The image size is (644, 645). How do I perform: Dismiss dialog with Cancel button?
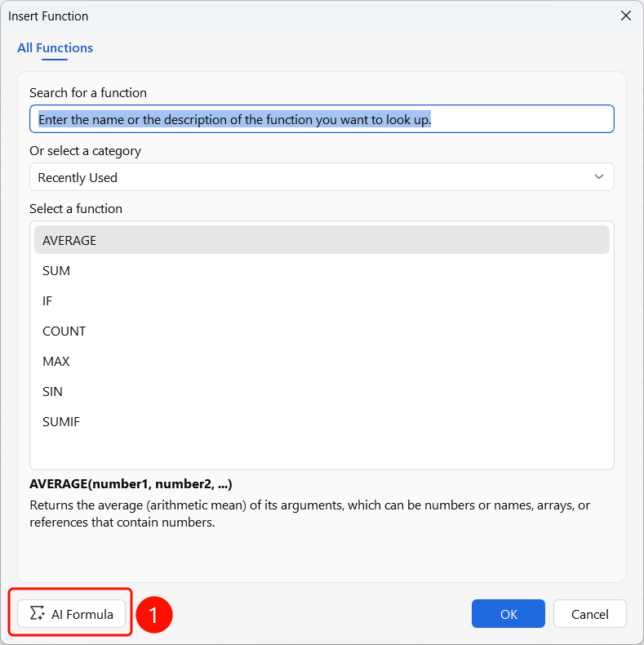click(x=589, y=614)
